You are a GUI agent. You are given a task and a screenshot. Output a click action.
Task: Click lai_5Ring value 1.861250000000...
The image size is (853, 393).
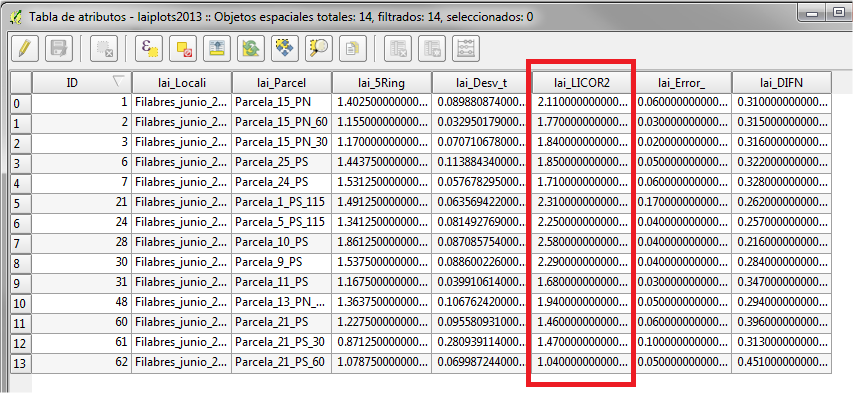pos(382,242)
